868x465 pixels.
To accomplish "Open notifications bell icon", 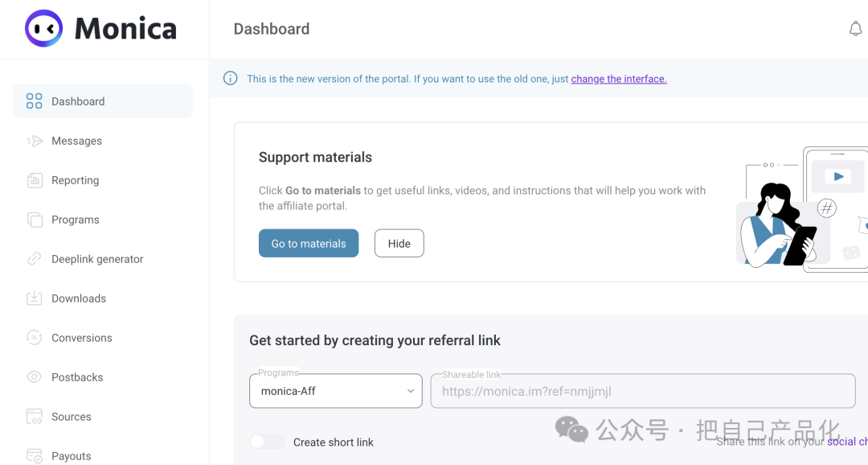I will [x=855, y=29].
